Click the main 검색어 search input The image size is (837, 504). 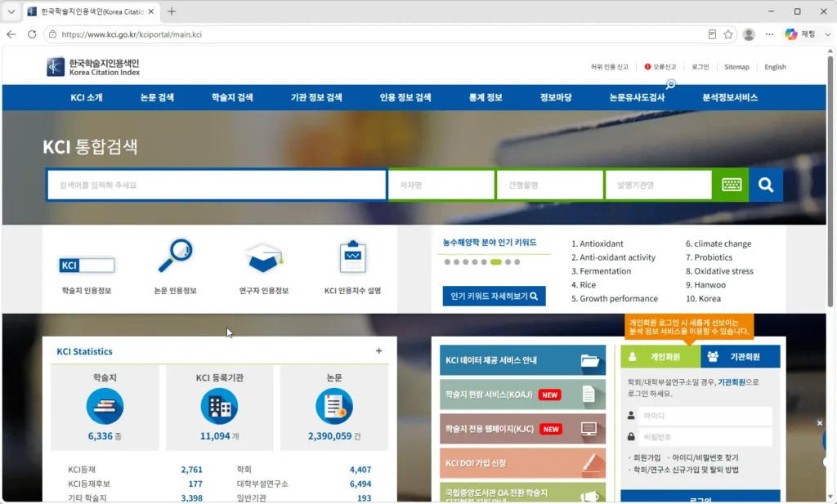coord(216,185)
